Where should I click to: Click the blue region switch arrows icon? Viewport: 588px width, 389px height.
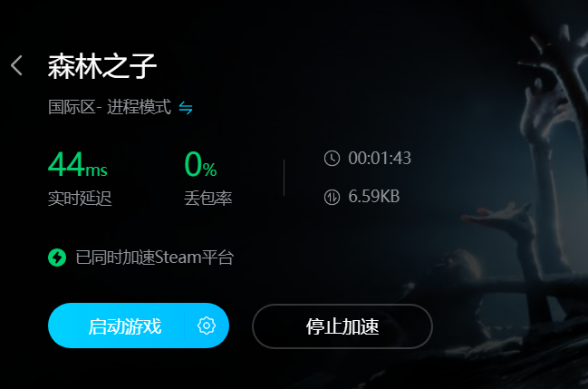pos(186,108)
